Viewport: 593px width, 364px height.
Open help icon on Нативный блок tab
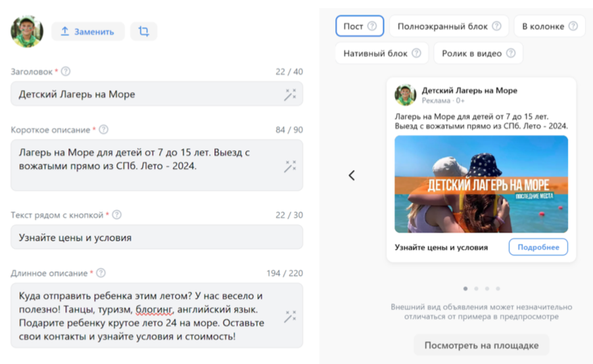coord(416,53)
